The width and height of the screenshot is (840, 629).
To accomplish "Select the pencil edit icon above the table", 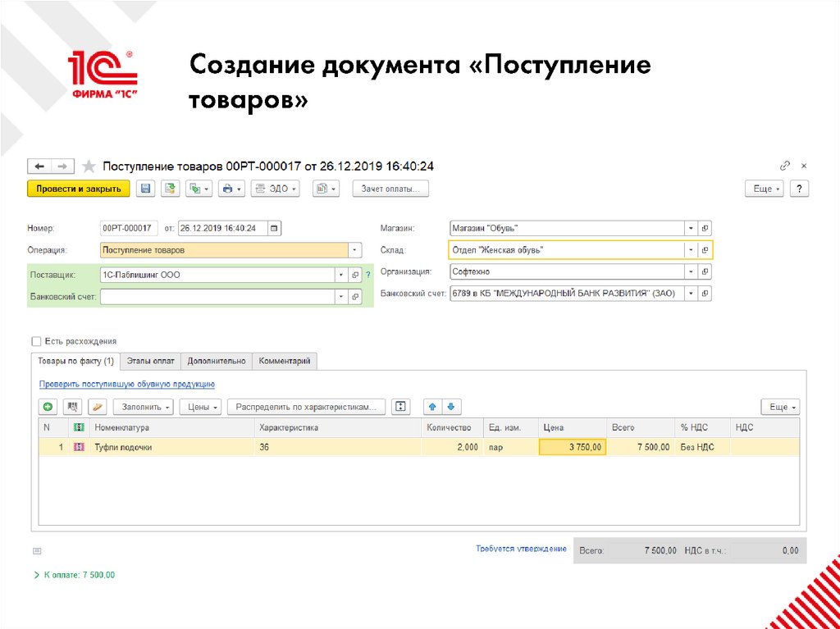I will (x=97, y=406).
